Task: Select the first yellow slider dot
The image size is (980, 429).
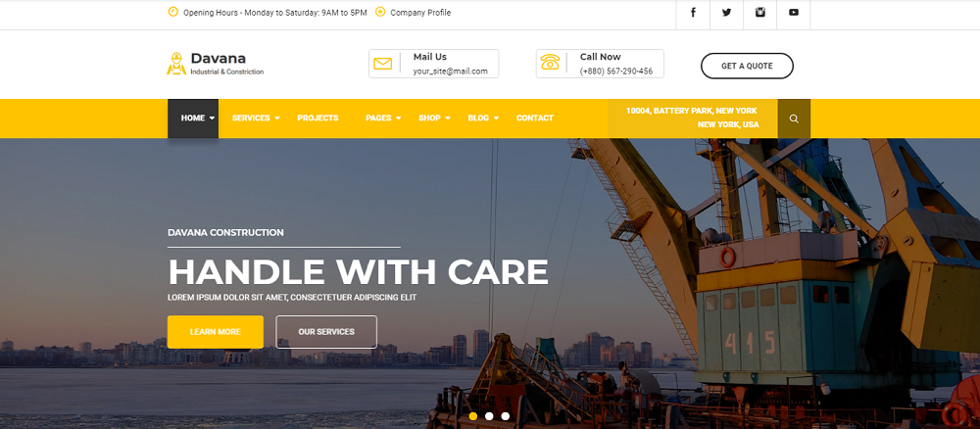Action: tap(473, 416)
